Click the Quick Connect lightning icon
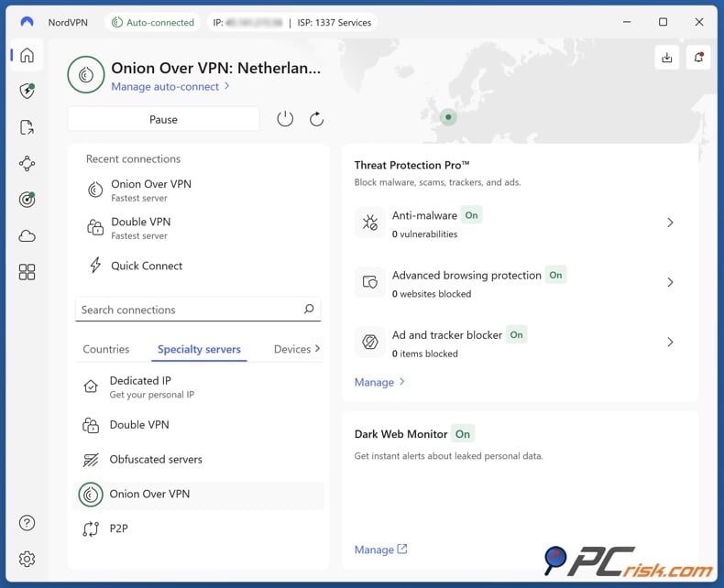Viewport: 724px width, 588px height. click(x=95, y=265)
